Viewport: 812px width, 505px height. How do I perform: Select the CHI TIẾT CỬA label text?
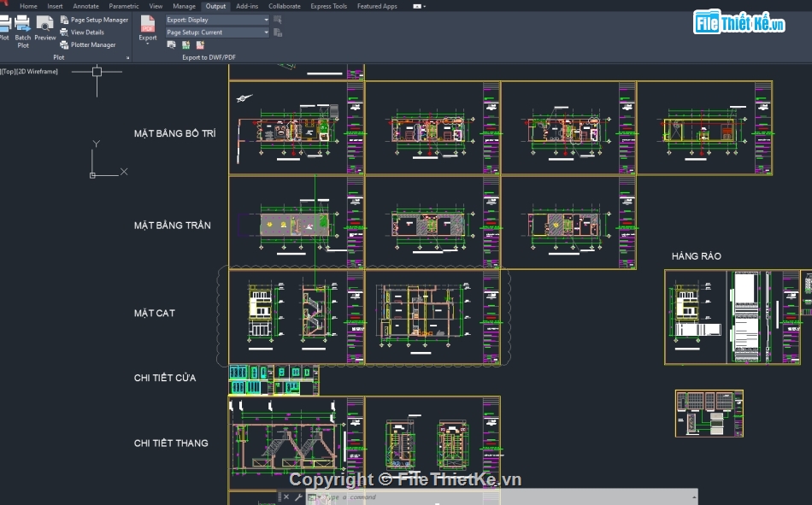click(165, 378)
